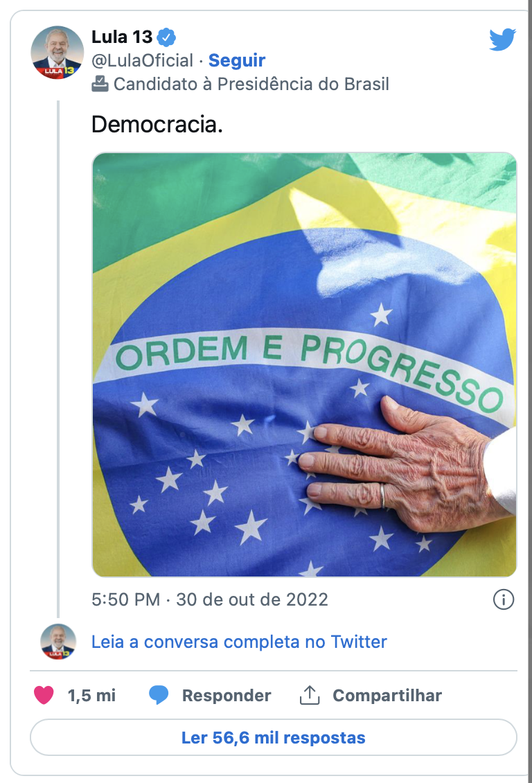Screen dimensions: 532x783
Task: Click the Responder label
Action: pos(227,695)
